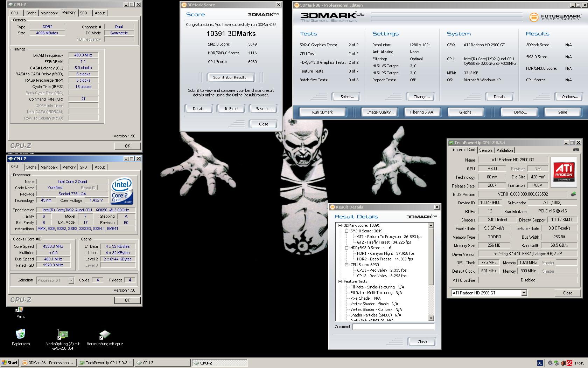Collapse the SM2.0 Score tree node
The height and width of the screenshot is (368, 588).
tap(346, 231)
